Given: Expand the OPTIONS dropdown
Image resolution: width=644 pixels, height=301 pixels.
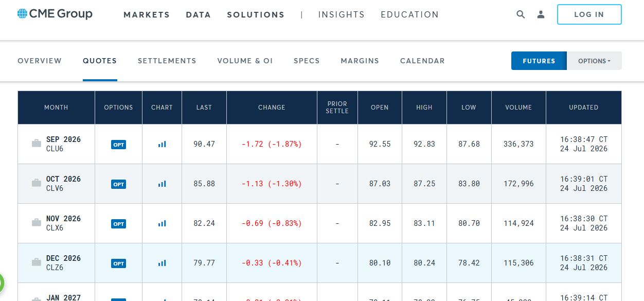Looking at the screenshot, I should point(594,61).
